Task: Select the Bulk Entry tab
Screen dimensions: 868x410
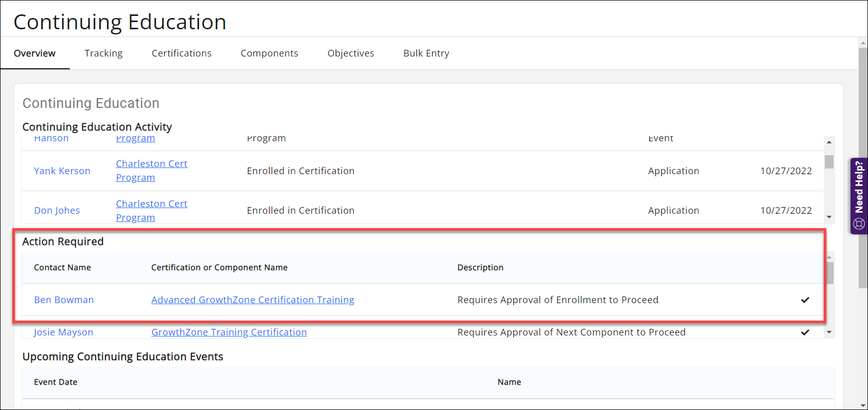Action: point(426,53)
